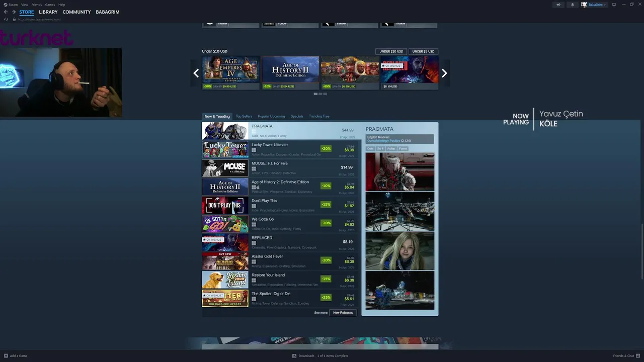Go back with the left arrow navigation icon
This screenshot has height=362, width=644.
pyautogui.click(x=6, y=12)
